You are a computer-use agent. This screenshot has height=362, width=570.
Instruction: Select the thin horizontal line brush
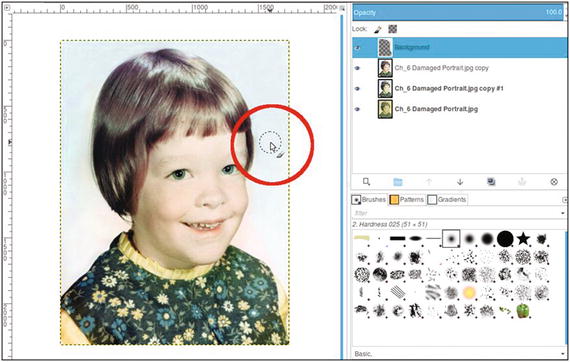coord(433,239)
